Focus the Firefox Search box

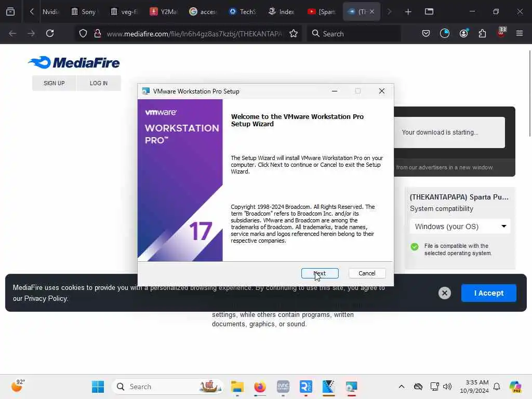click(354, 34)
